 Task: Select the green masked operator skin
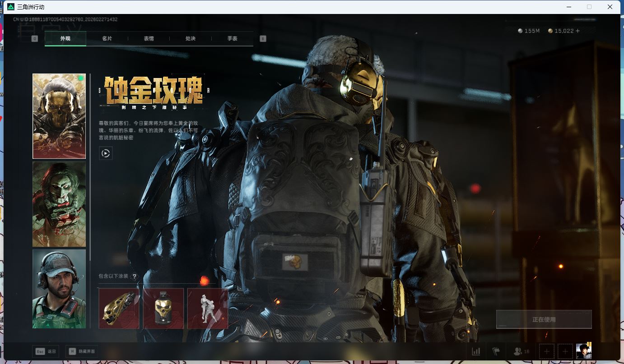59,204
